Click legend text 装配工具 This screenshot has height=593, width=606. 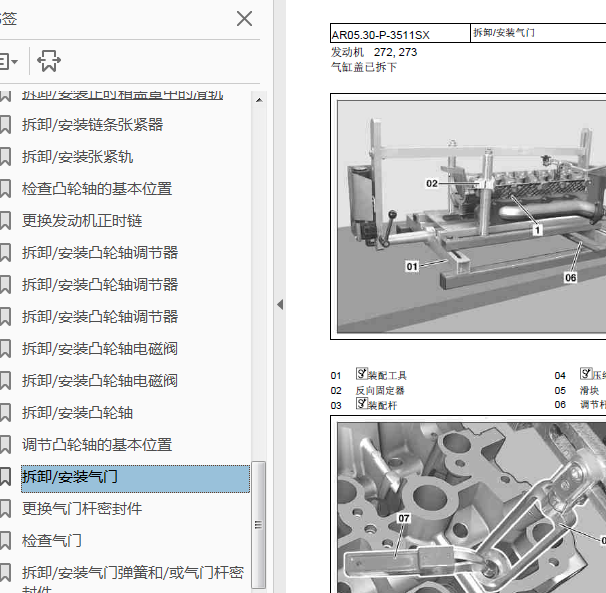(387, 375)
